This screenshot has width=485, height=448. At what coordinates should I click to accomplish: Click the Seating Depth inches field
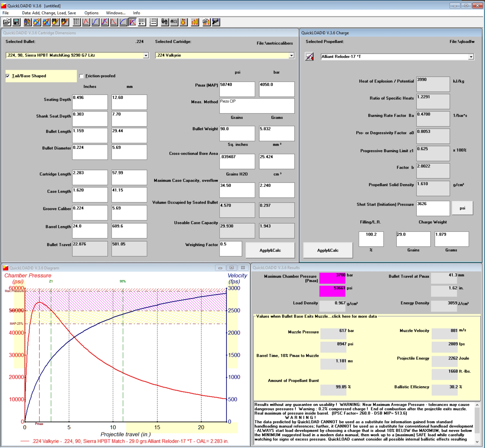tap(90, 102)
